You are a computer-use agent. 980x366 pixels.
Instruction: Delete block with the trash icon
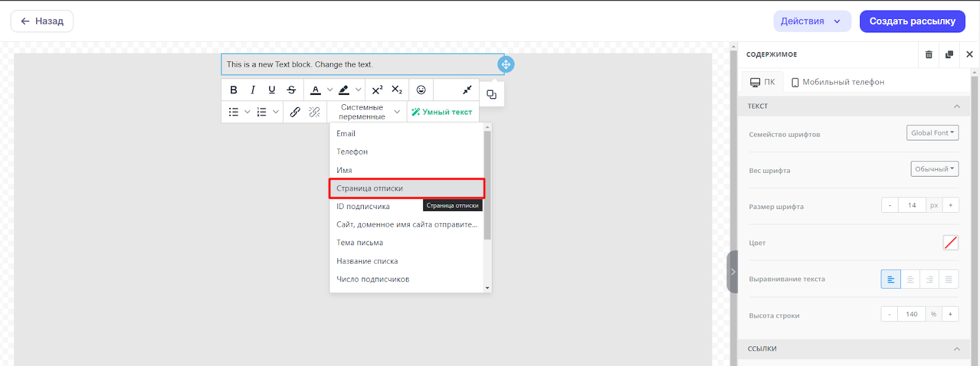(929, 55)
